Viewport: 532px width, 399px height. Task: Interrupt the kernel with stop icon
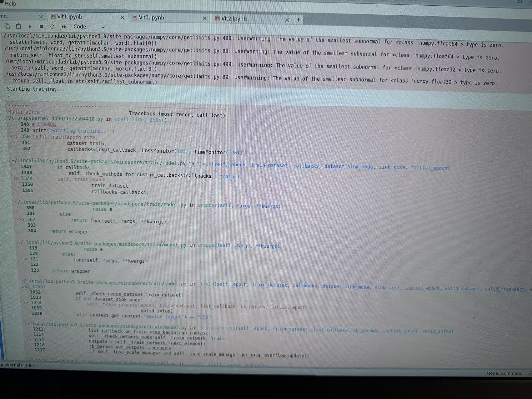coord(41,27)
